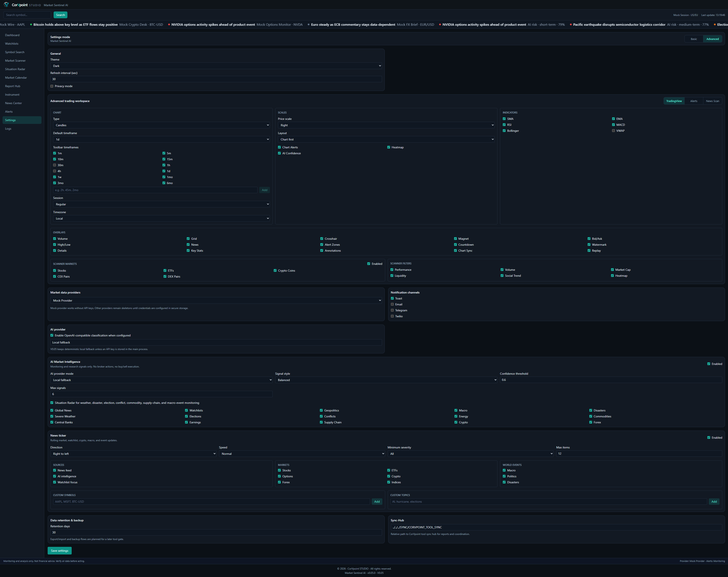This screenshot has height=577, width=728.
Task: Open the Timezone dropdown
Action: pos(161,218)
